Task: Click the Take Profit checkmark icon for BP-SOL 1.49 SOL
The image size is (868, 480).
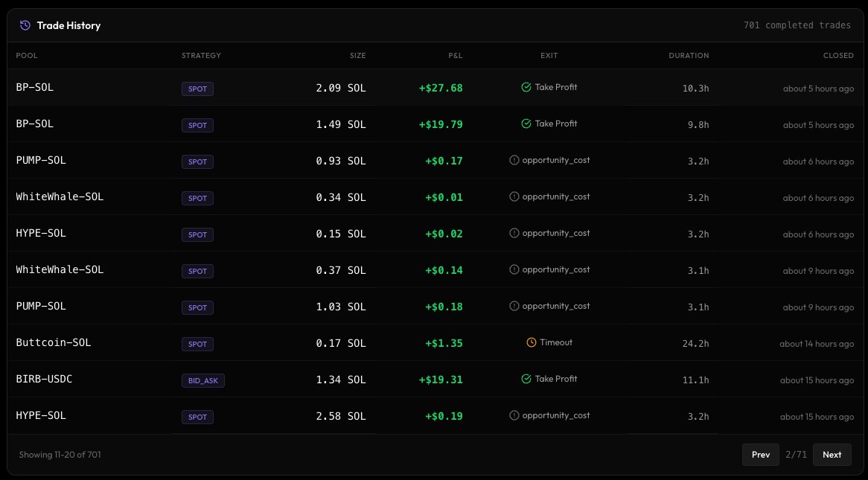Action: click(x=526, y=124)
